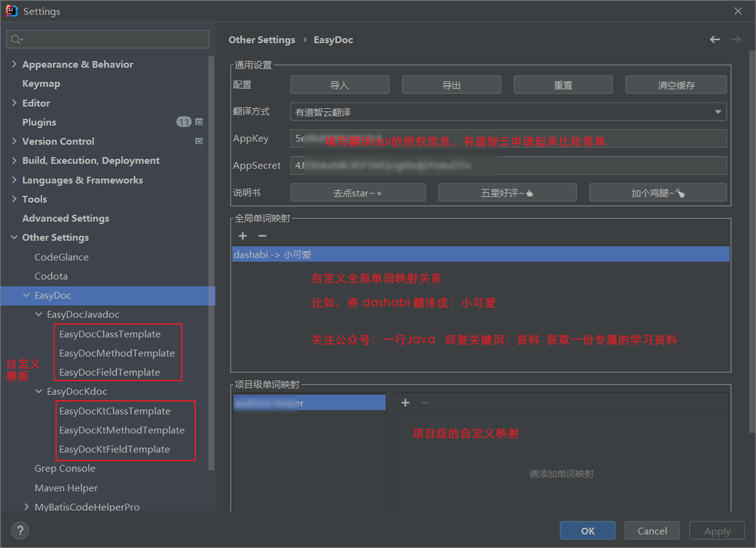Click the Apply button
Image resolution: width=756 pixels, height=548 pixels.
click(717, 531)
